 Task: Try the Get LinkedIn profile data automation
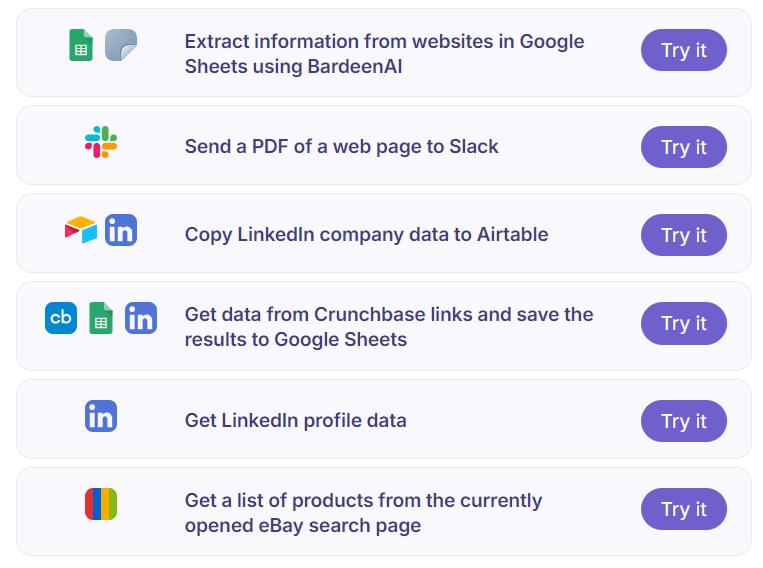click(684, 421)
